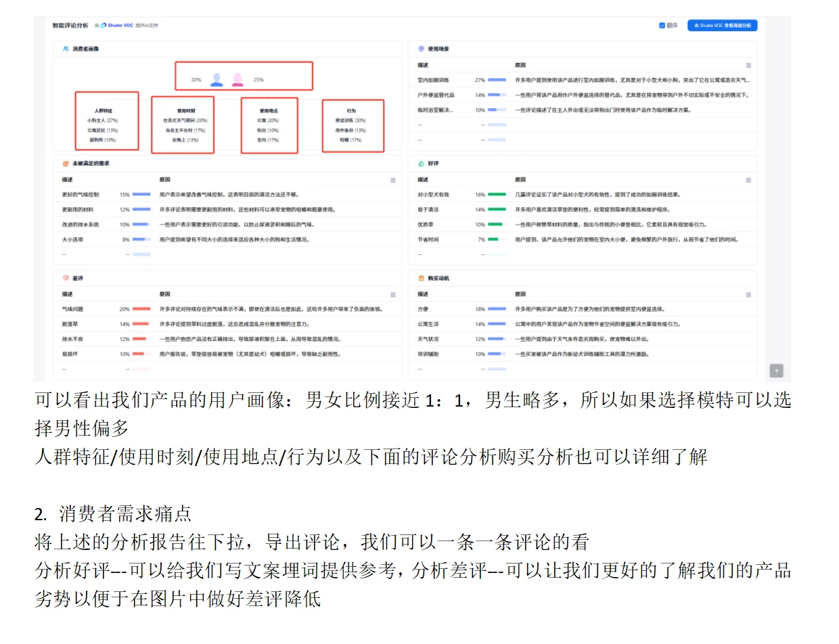The height and width of the screenshot is (644, 839).
Task: Click the pink female figure icon
Action: tap(238, 79)
